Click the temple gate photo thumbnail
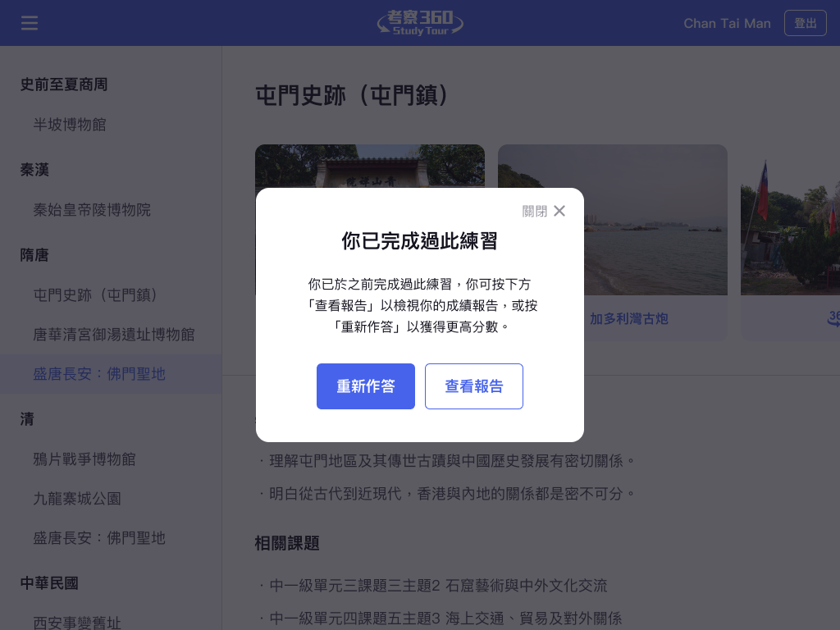This screenshot has height=630, width=840. 370,166
